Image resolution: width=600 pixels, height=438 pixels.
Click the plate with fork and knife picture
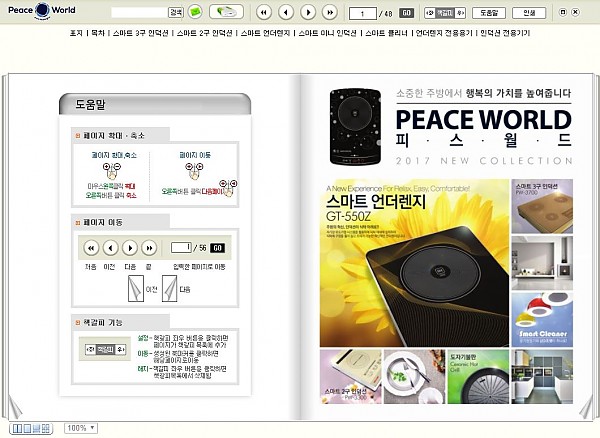click(x=414, y=376)
